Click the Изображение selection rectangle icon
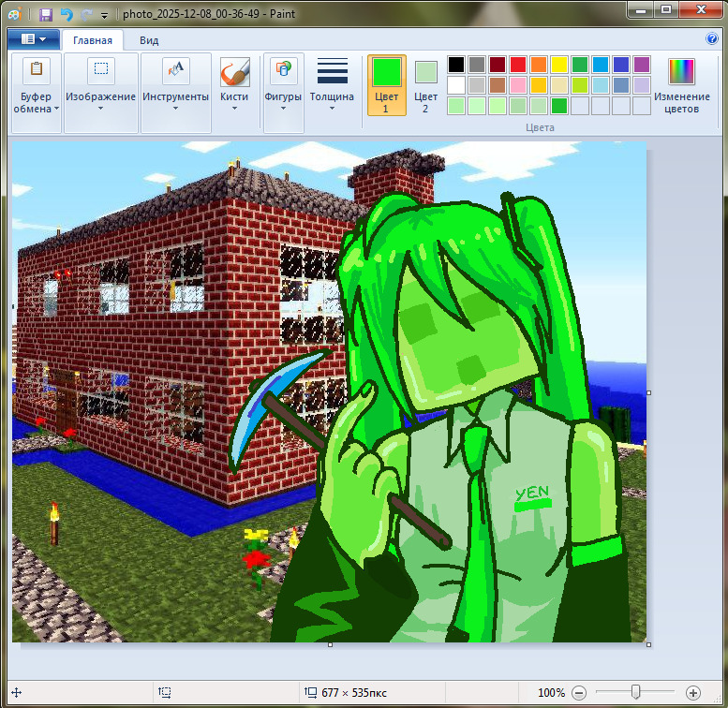 tap(101, 70)
